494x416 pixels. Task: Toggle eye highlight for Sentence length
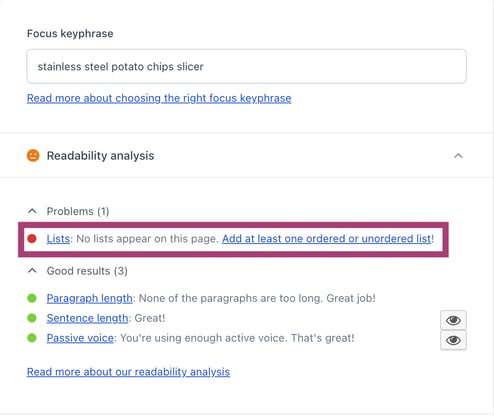[453, 320]
